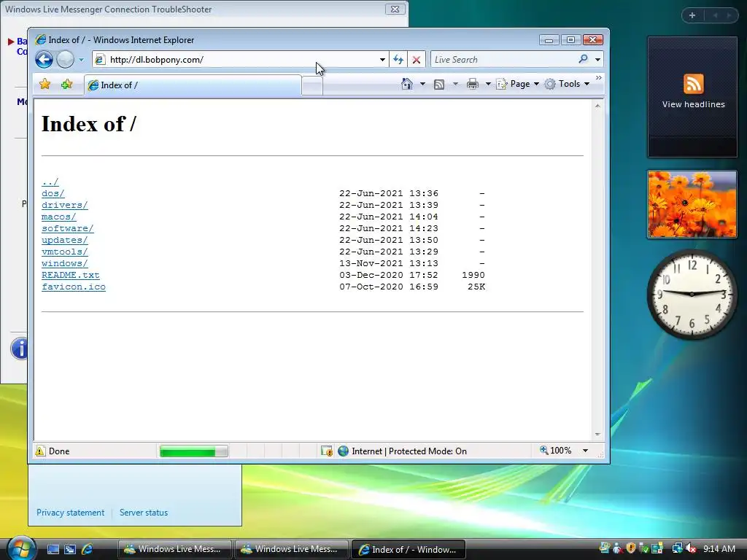Open the windows/ directory link
747x560 pixels.
64,263
